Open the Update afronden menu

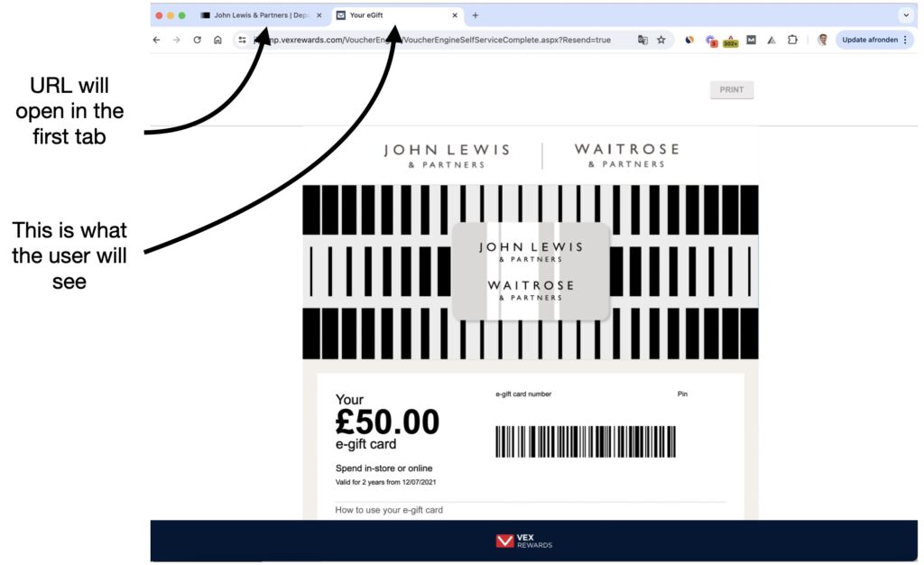click(x=874, y=40)
